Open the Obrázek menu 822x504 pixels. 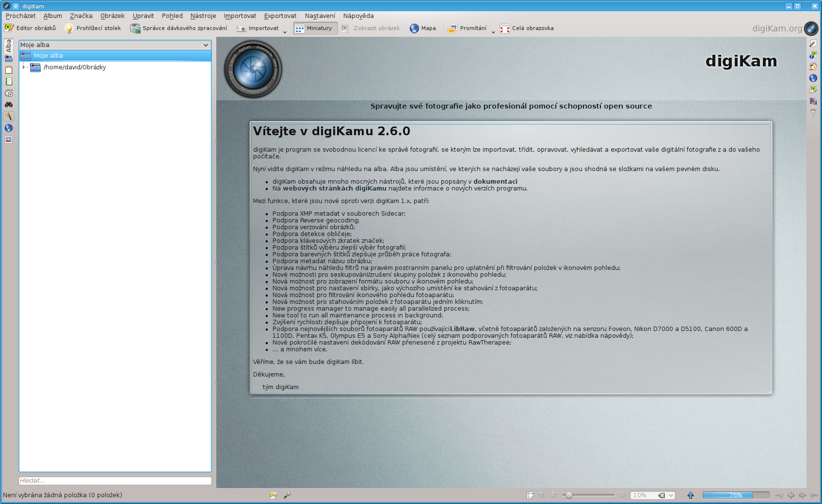pyautogui.click(x=113, y=16)
